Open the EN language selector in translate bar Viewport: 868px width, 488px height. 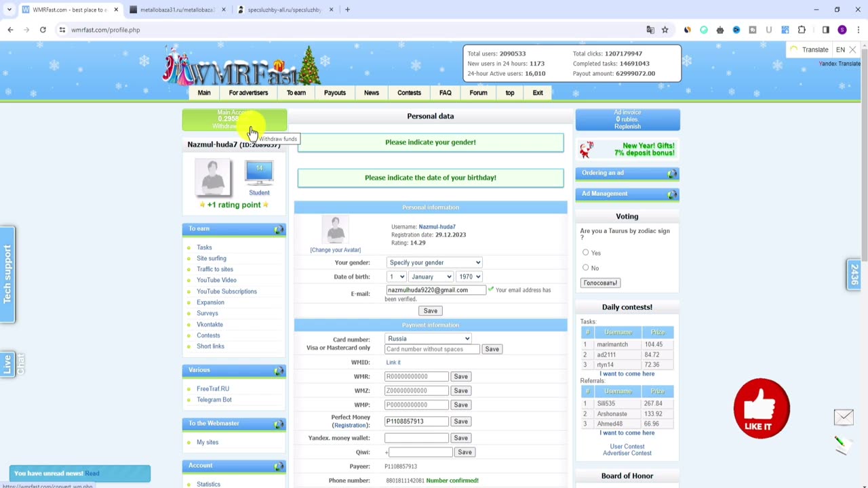840,49
